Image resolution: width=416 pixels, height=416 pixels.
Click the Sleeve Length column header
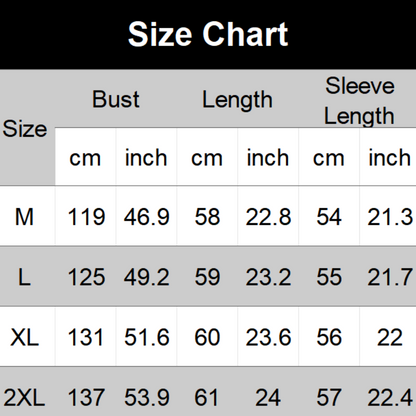tap(360, 101)
